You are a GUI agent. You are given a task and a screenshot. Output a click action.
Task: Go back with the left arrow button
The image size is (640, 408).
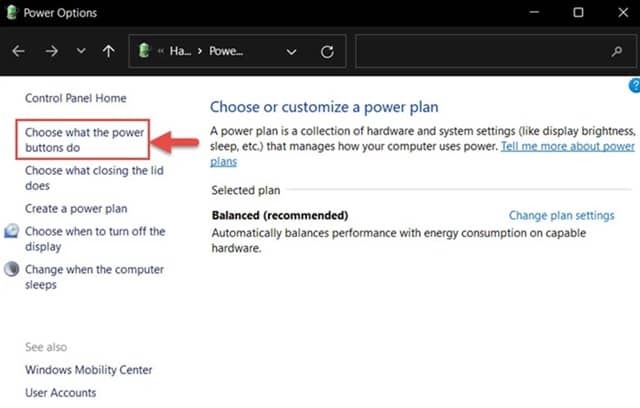point(19,51)
